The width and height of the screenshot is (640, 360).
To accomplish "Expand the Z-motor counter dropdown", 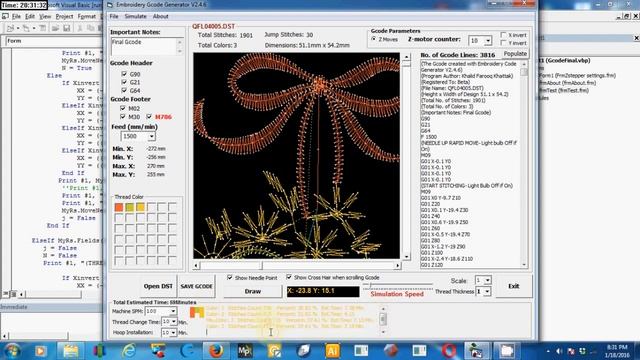I will coord(488,40).
